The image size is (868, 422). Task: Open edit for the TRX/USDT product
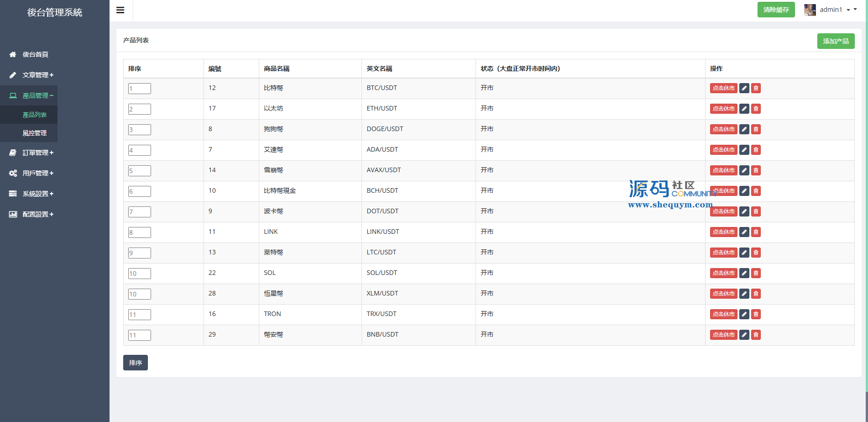(x=744, y=314)
